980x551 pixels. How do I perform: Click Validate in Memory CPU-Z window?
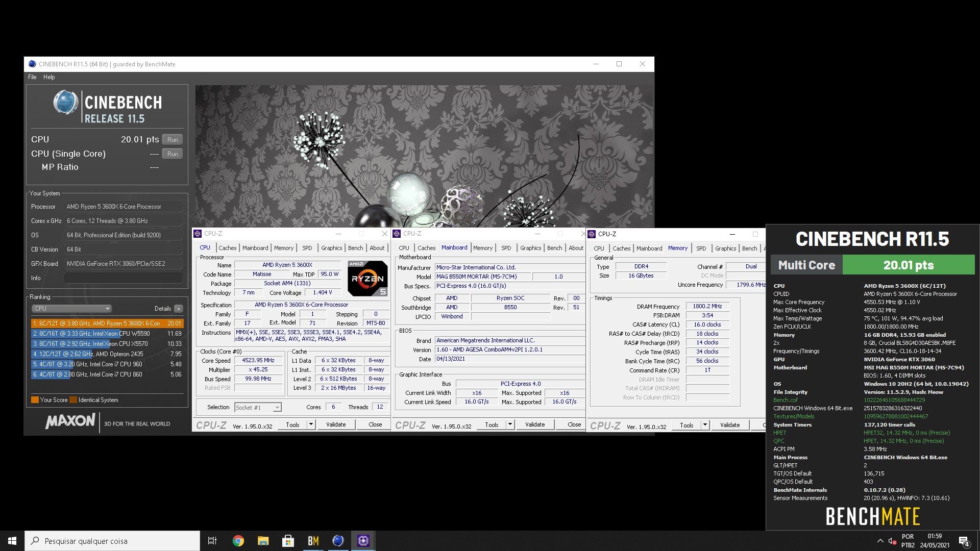(x=730, y=425)
